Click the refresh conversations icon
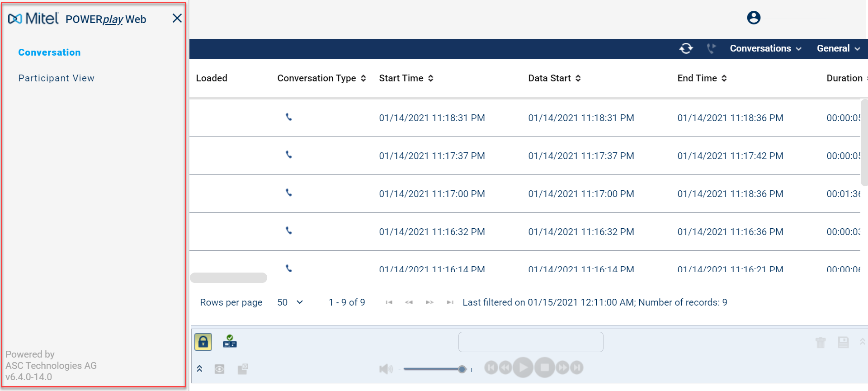 click(x=686, y=48)
